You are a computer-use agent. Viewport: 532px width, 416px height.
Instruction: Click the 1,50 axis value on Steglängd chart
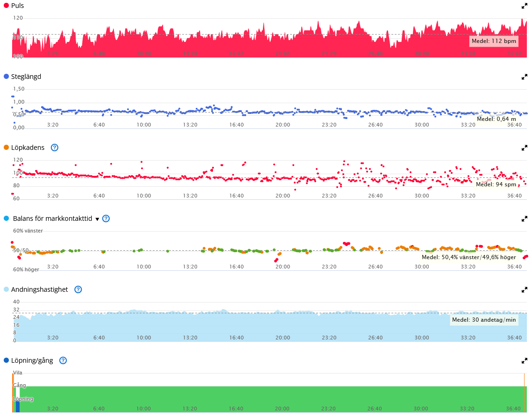pos(19,89)
